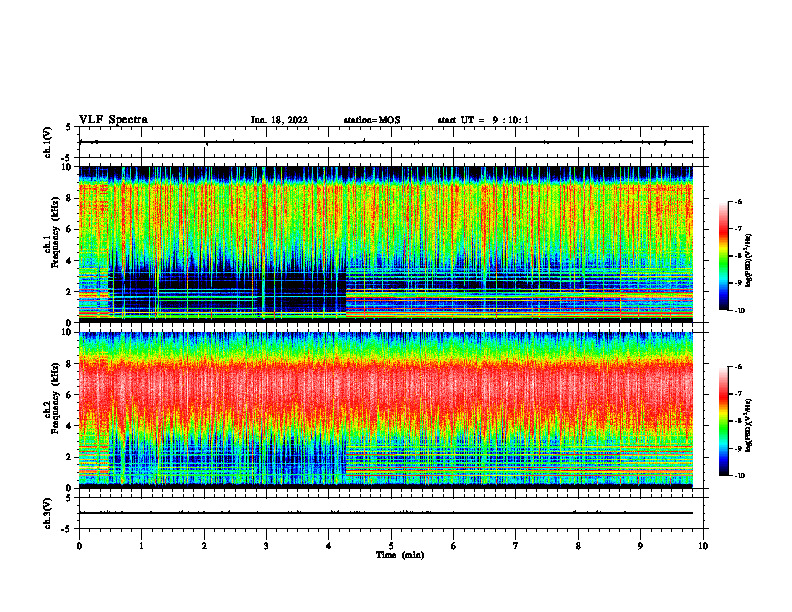Click the ch.1 color bar log(PSD) unit label
792x612 pixels.
point(749,261)
